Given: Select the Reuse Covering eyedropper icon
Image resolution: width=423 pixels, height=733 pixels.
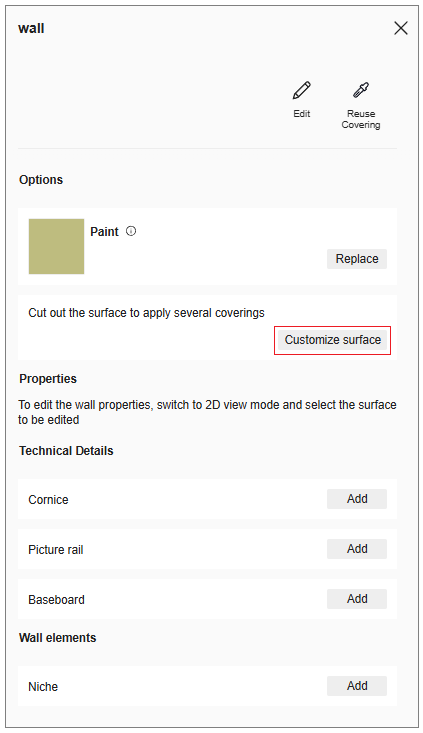Looking at the screenshot, I should coord(360,90).
